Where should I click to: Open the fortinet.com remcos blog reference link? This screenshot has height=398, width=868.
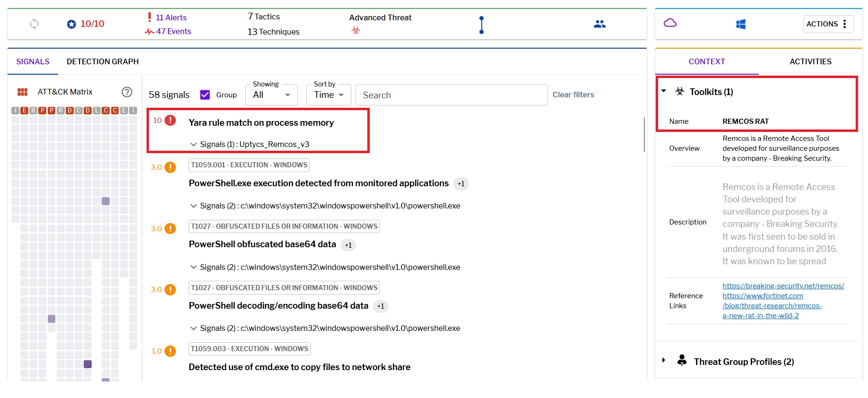coord(772,306)
